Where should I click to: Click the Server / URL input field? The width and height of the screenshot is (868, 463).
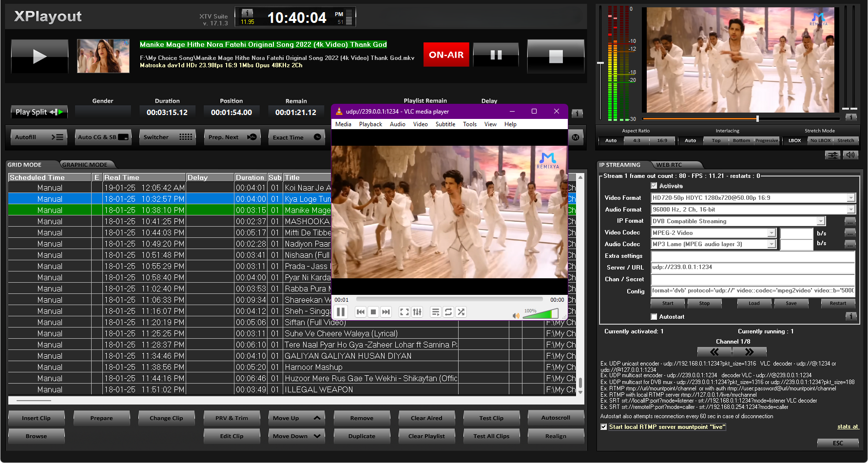[752, 268]
